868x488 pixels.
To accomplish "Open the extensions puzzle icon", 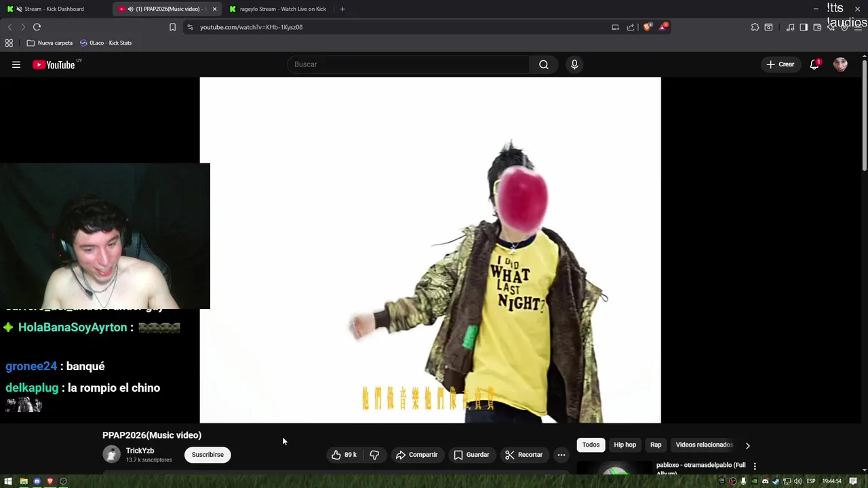I will click(755, 27).
